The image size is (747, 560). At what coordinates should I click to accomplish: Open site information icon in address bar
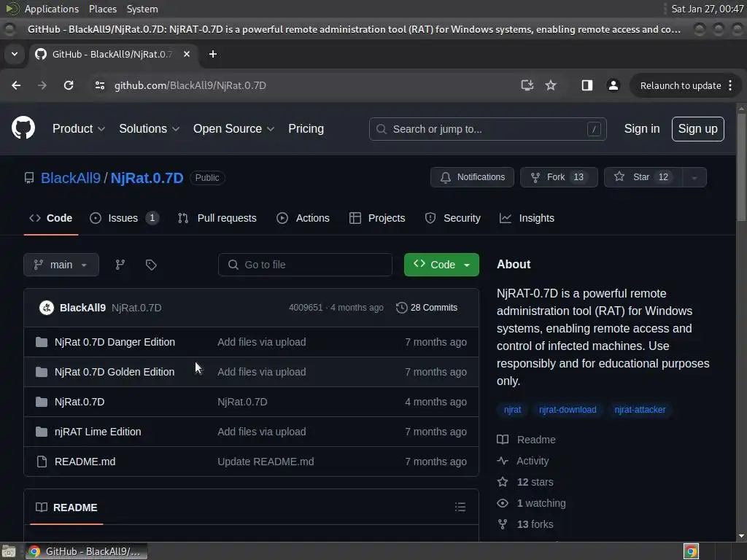click(x=100, y=85)
